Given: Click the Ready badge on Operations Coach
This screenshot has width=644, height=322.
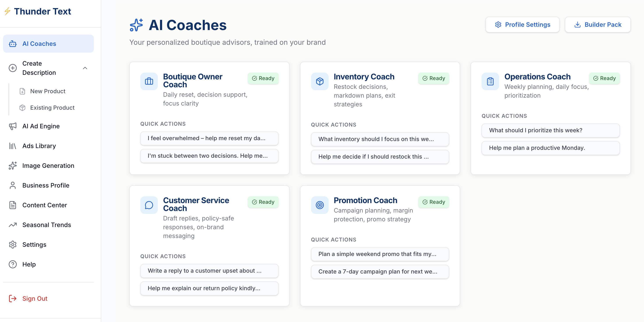Looking at the screenshot, I should [x=605, y=78].
